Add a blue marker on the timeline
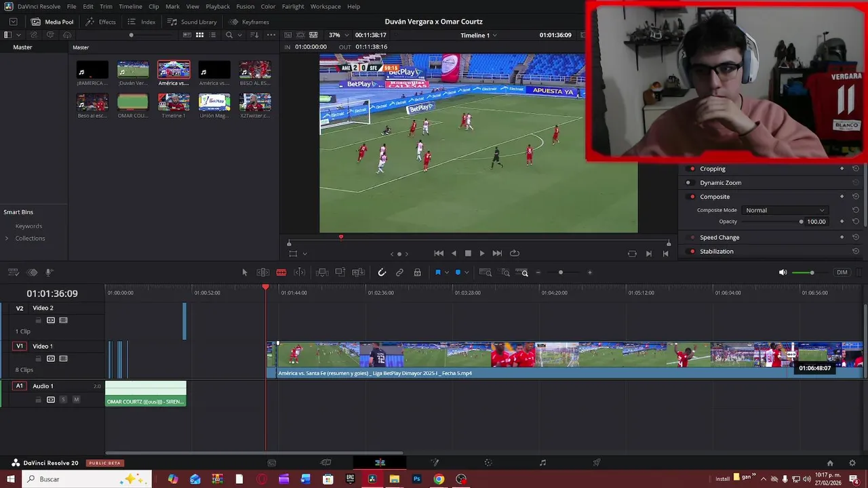Image resolution: width=868 pixels, height=488 pixels. [x=458, y=272]
